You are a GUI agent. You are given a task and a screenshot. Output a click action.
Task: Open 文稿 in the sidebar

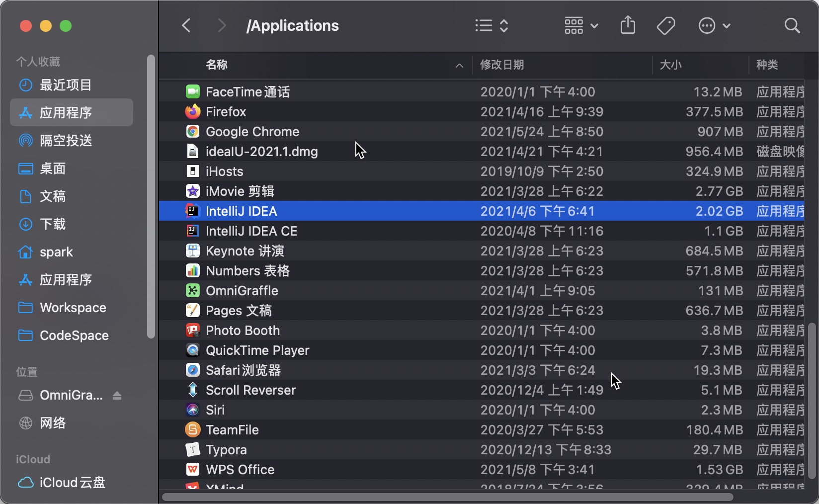click(72, 196)
